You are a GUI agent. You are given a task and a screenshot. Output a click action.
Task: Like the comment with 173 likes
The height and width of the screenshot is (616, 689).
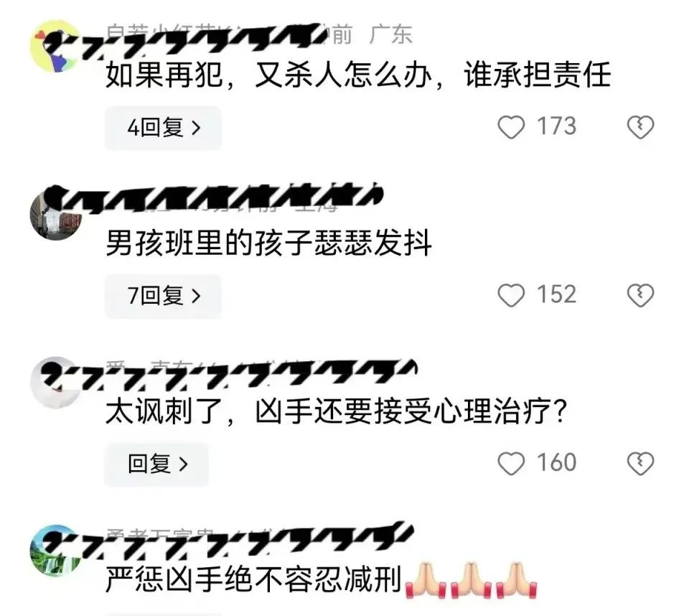511,127
